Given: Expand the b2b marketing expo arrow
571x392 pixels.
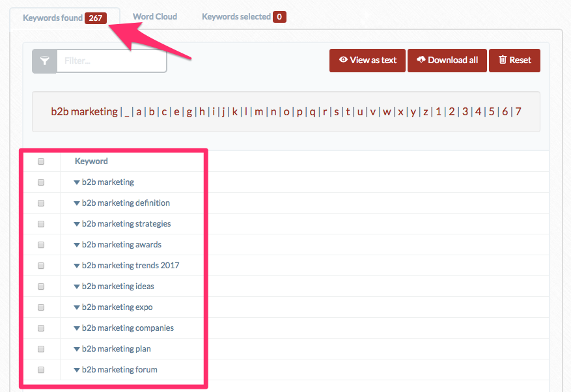Looking at the screenshot, I should 76,307.
